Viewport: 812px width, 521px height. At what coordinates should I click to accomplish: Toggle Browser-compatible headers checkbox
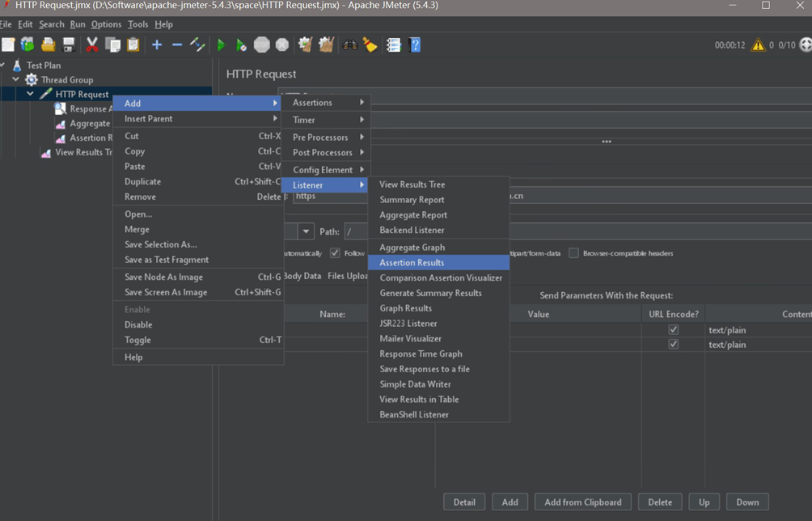click(x=573, y=253)
